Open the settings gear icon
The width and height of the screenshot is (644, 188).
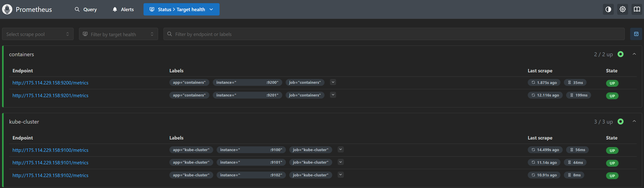[622, 10]
